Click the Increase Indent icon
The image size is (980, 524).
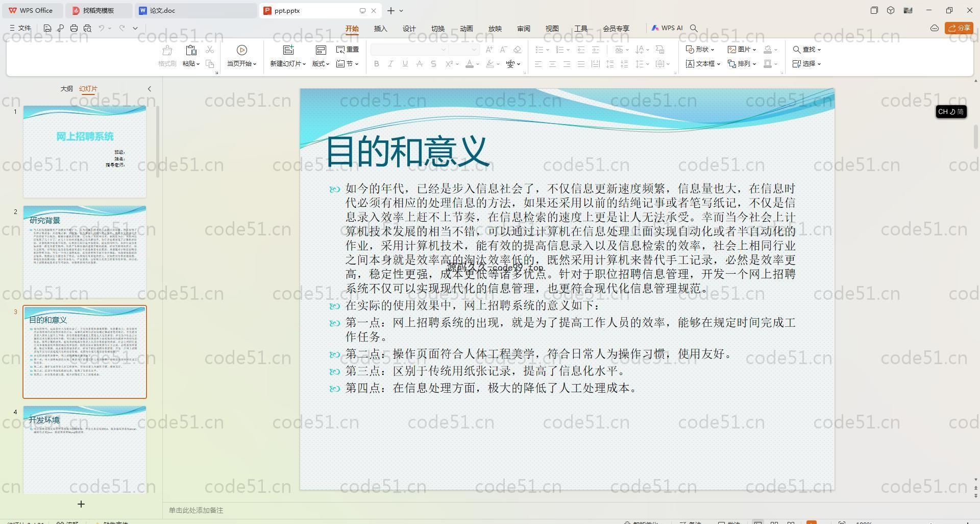click(595, 50)
